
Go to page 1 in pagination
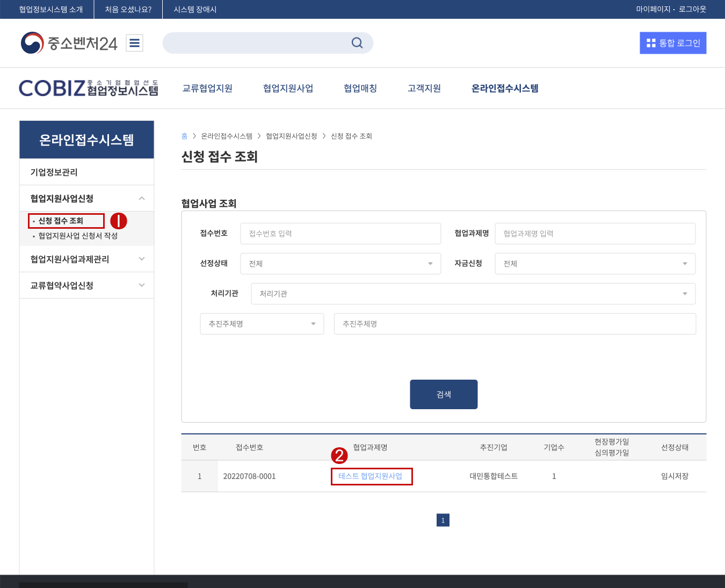pyautogui.click(x=443, y=520)
